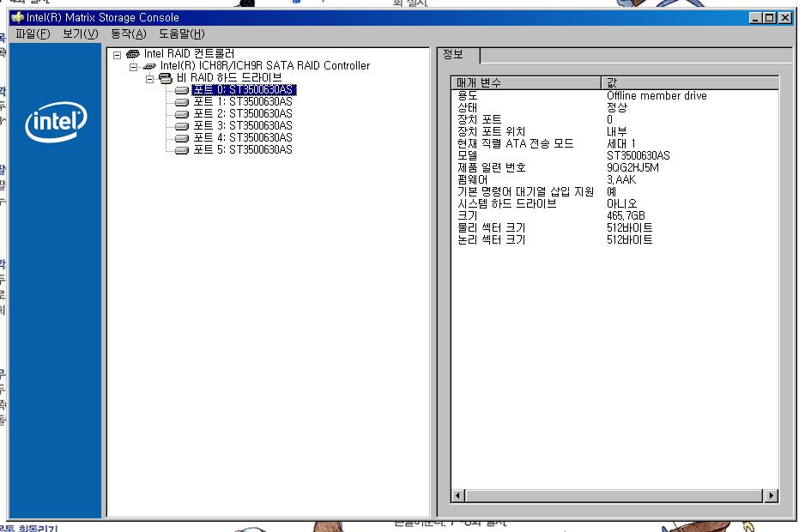
Task: Click the 465.7GB size value
Action: pos(626,215)
